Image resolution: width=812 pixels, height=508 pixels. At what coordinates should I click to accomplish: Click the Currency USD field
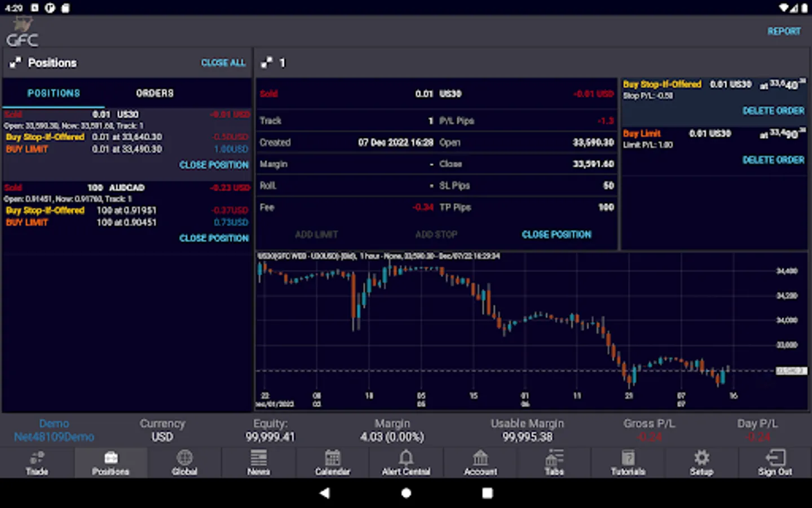coord(162,430)
